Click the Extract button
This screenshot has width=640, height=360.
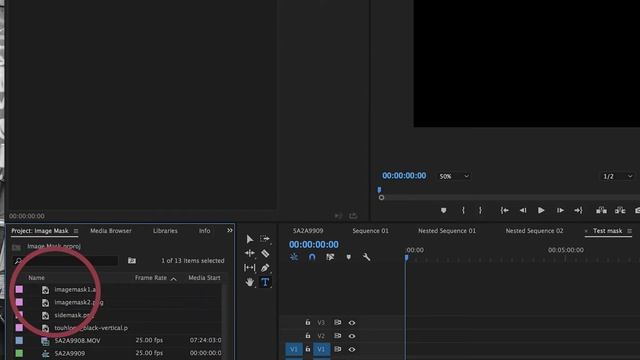pos(620,210)
